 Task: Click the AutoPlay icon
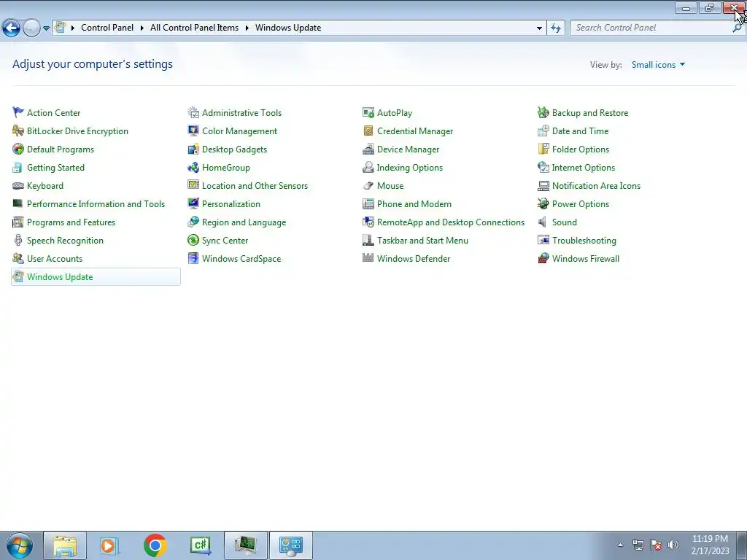[368, 113]
